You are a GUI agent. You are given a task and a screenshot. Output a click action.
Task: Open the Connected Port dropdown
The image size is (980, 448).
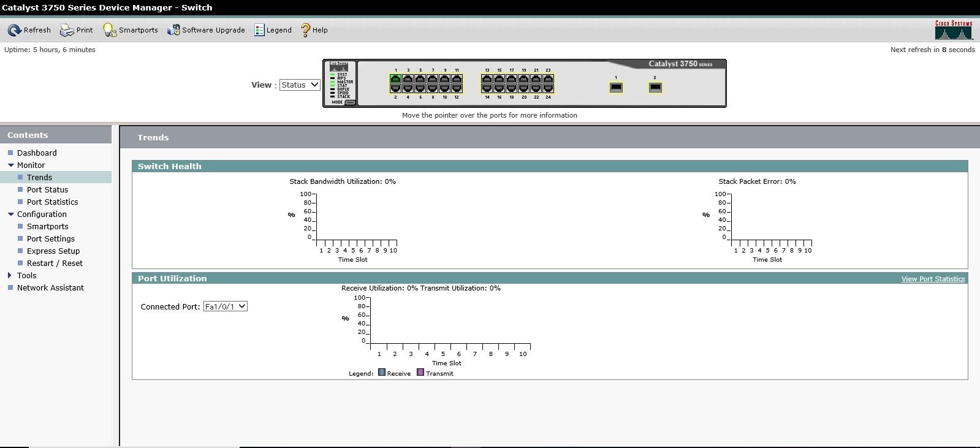click(x=225, y=306)
